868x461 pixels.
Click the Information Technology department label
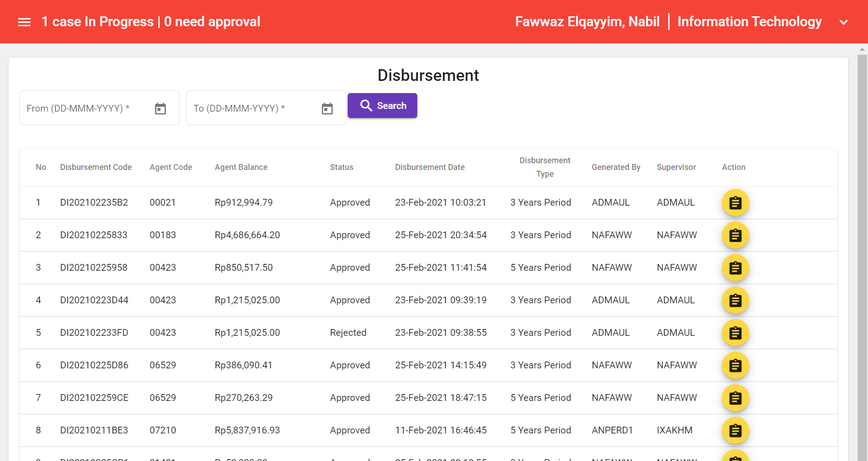pos(749,21)
